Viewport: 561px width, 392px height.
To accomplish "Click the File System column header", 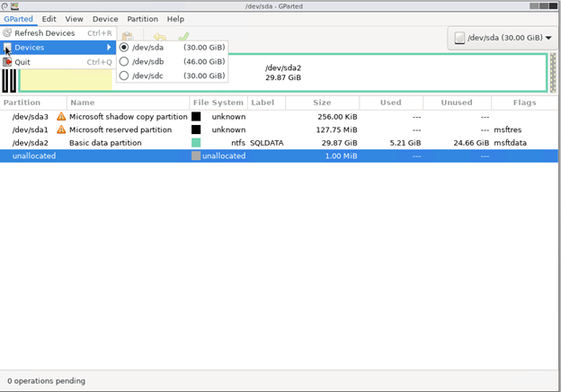I will point(218,102).
